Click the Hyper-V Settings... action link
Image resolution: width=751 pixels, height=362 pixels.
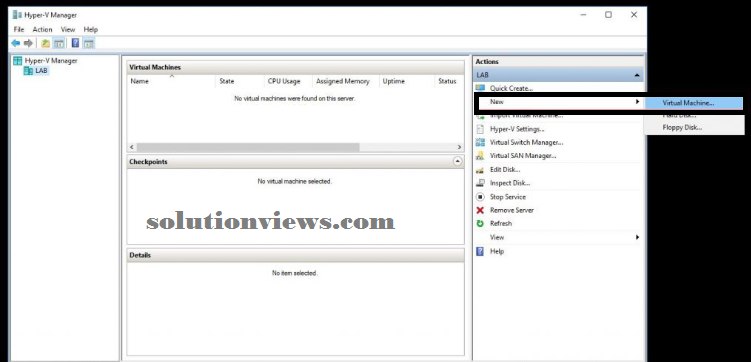517,129
